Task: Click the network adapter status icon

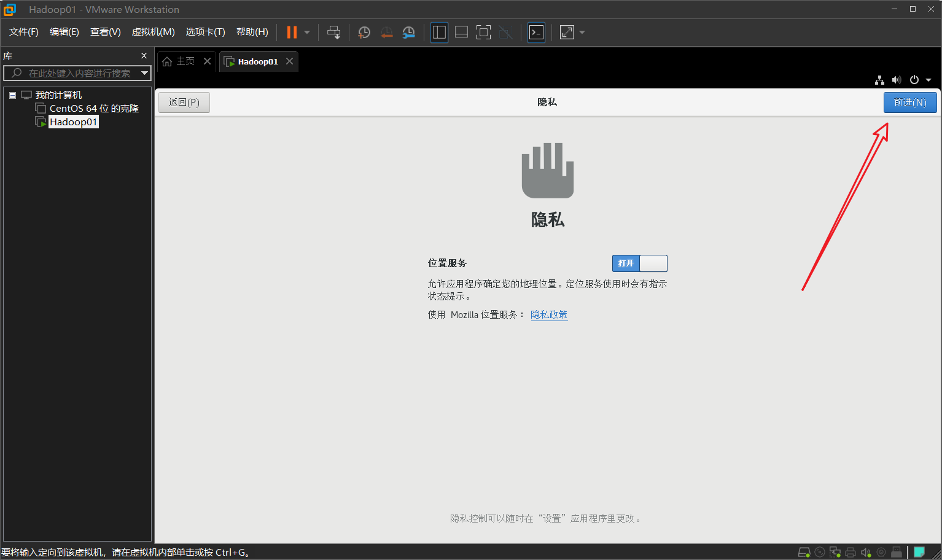Action: pos(835,552)
